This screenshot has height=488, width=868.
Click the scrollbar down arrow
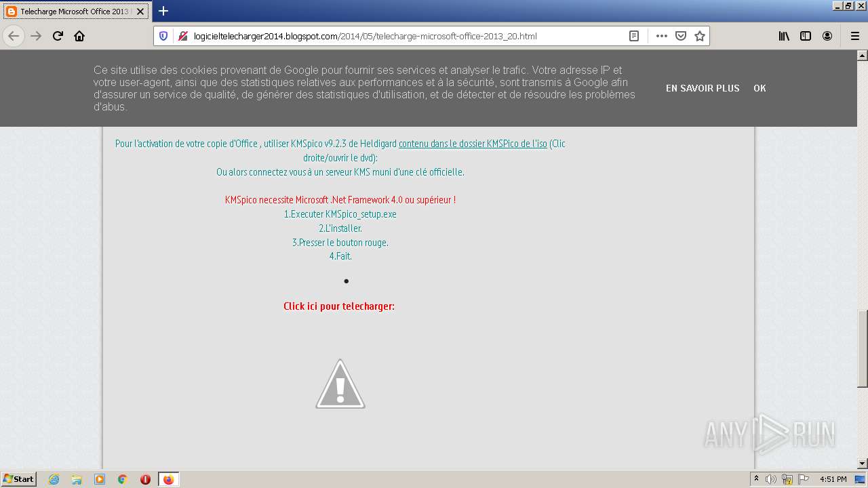tap(862, 464)
